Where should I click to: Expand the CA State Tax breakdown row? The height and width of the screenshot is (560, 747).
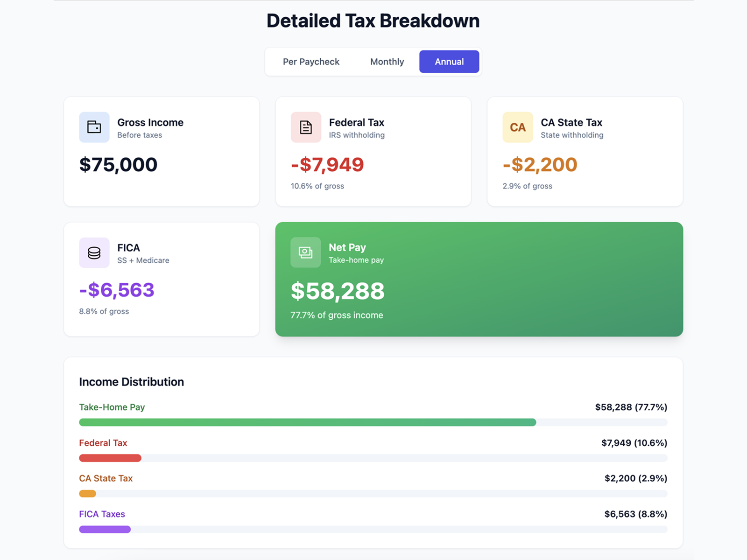[106, 478]
